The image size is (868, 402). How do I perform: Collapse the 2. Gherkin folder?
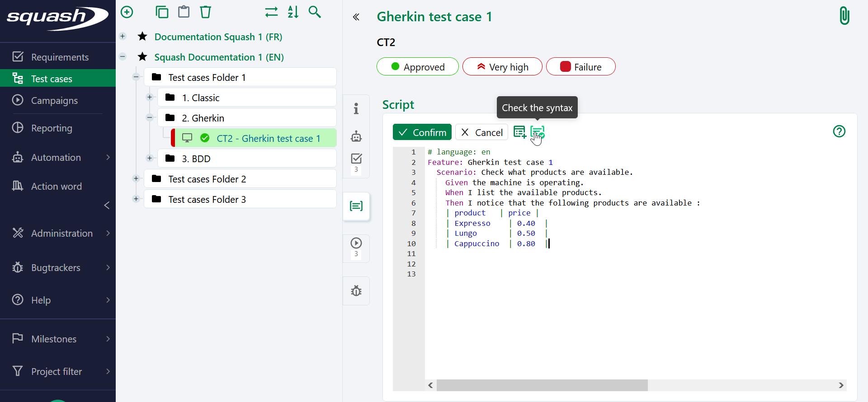[150, 118]
